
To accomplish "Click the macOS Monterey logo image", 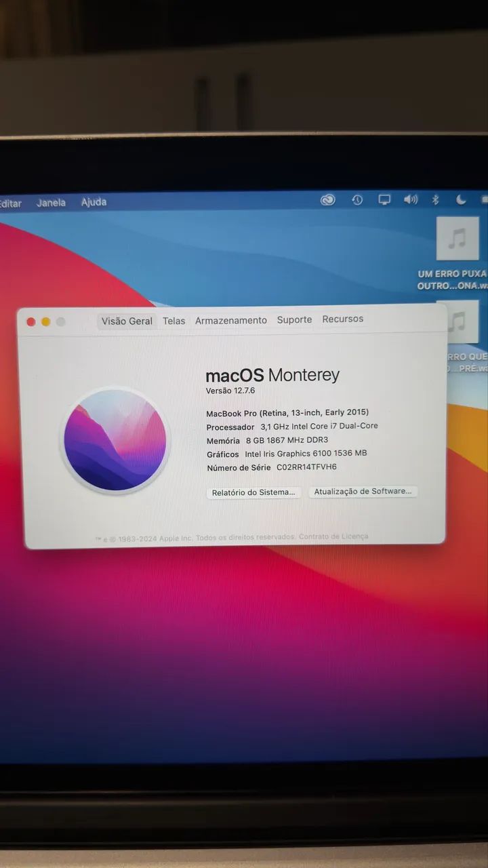I will tap(115, 440).
